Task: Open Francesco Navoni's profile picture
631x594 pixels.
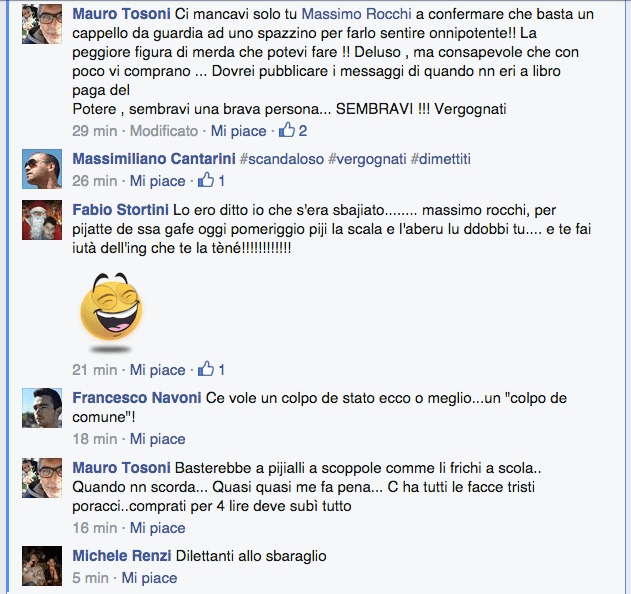Action: tap(42, 408)
